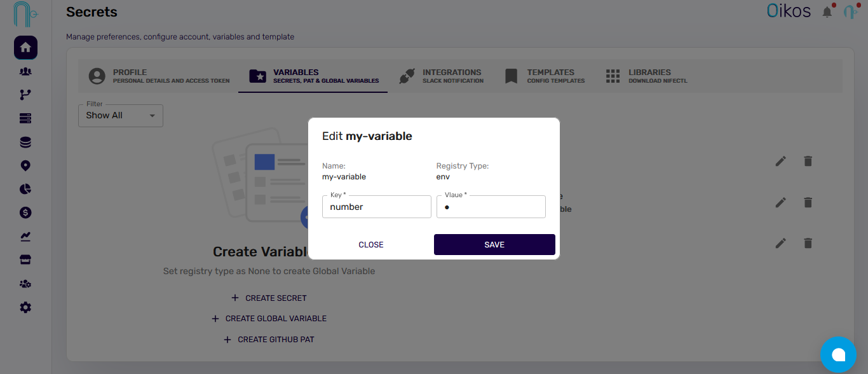
Task: Click the notification bell icon
Action: click(x=828, y=11)
